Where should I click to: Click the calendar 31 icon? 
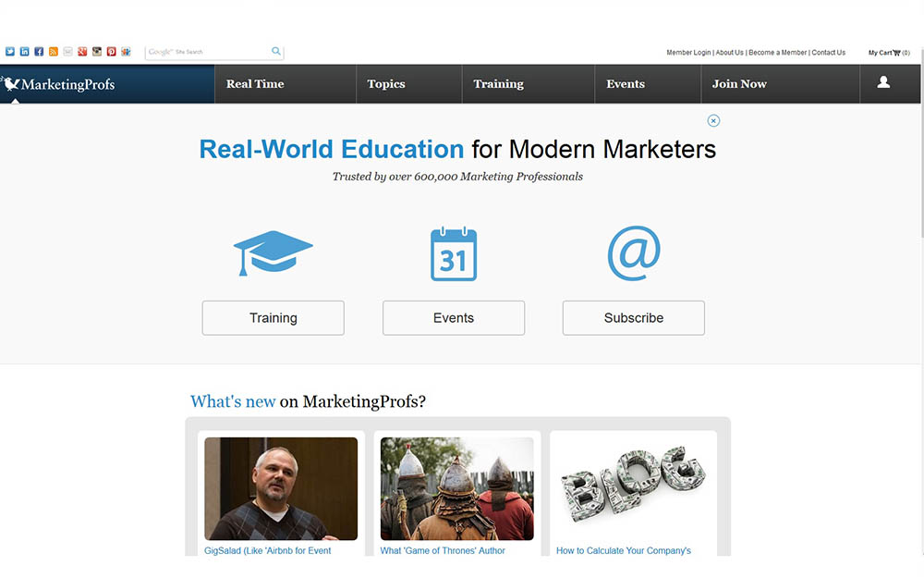pyautogui.click(x=454, y=254)
